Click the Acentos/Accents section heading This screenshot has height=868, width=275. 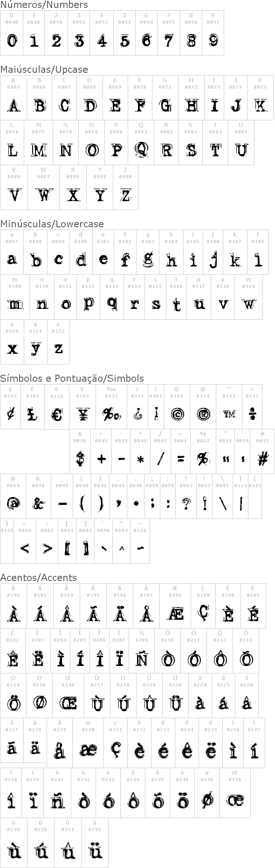click(x=38, y=578)
